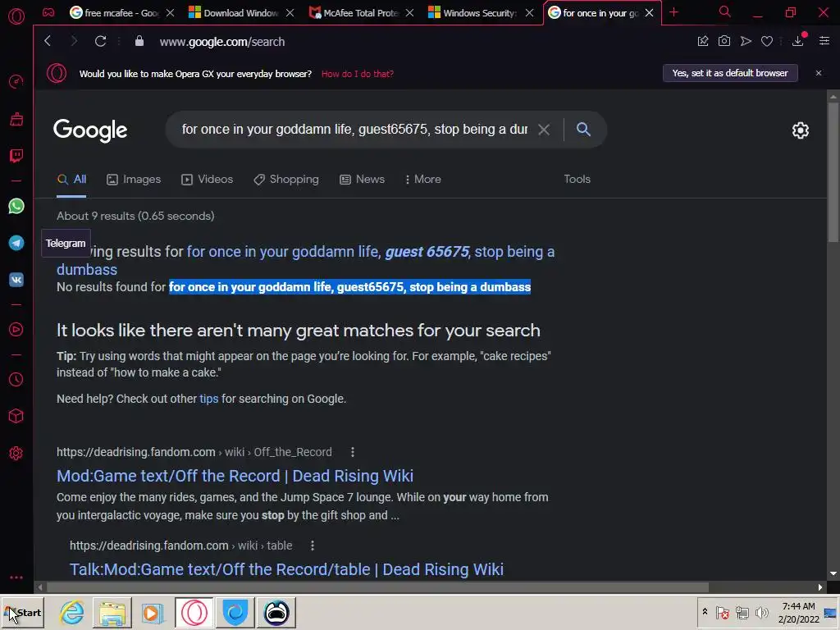Screen dimensions: 840x630
Task: Open VK messenger in sidebar
Action: [x=16, y=280]
